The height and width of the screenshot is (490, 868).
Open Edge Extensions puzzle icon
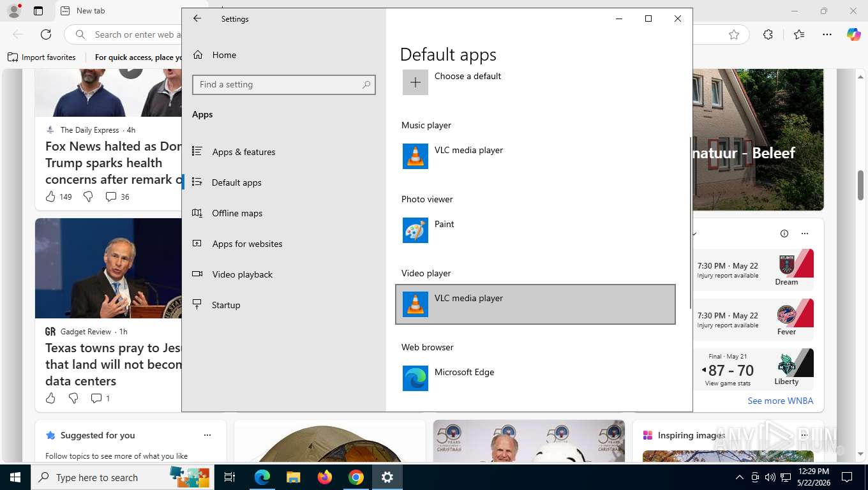point(768,34)
